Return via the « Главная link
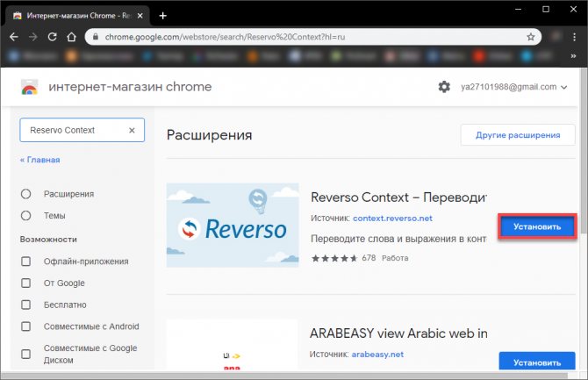 [x=40, y=160]
